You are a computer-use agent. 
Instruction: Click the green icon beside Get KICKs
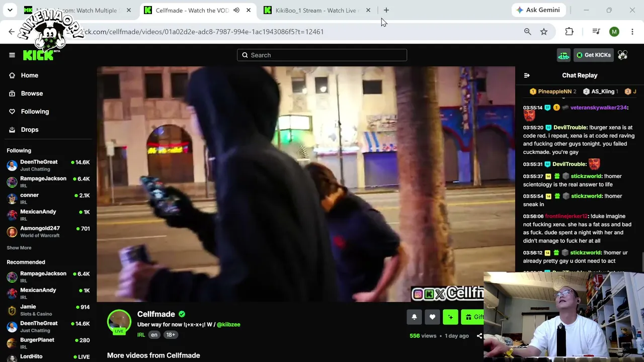pos(563,55)
